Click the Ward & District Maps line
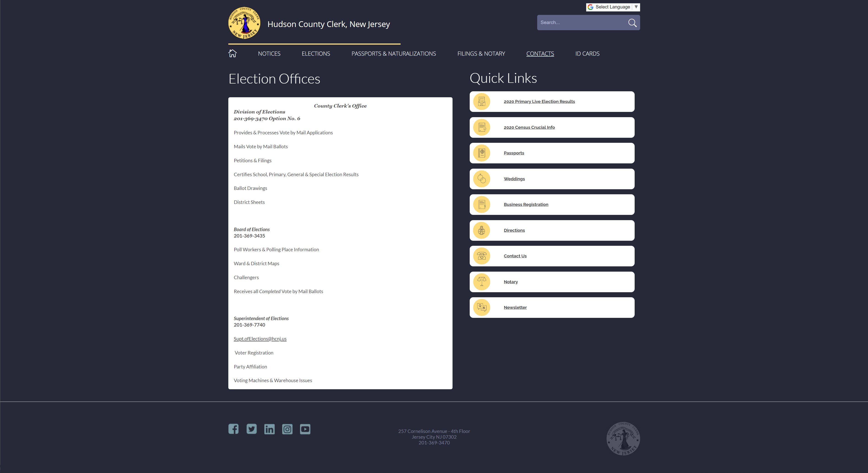Viewport: 868px width, 473px height. click(256, 264)
